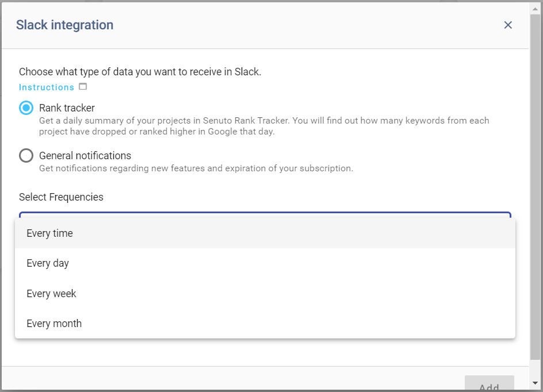Click the vertical scrollbar thumb
Image resolution: width=543 pixels, height=392 pixels.
535,187
